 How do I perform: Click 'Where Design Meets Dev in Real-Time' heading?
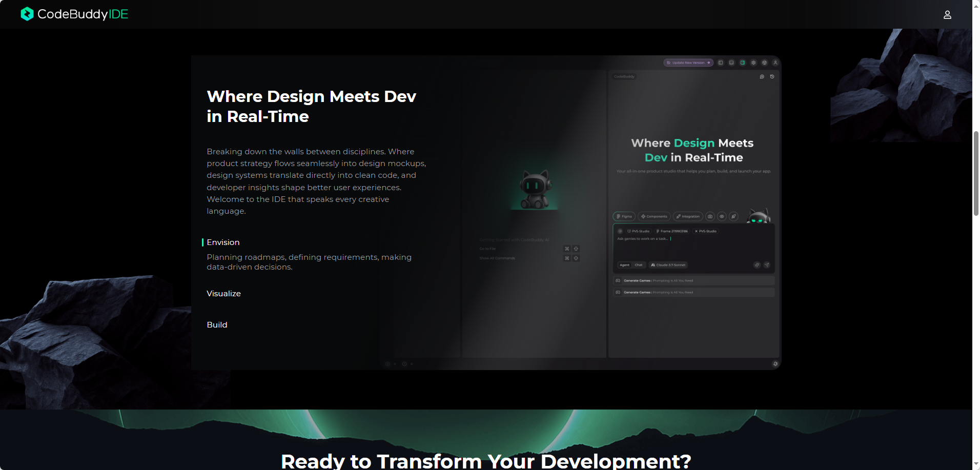point(311,107)
